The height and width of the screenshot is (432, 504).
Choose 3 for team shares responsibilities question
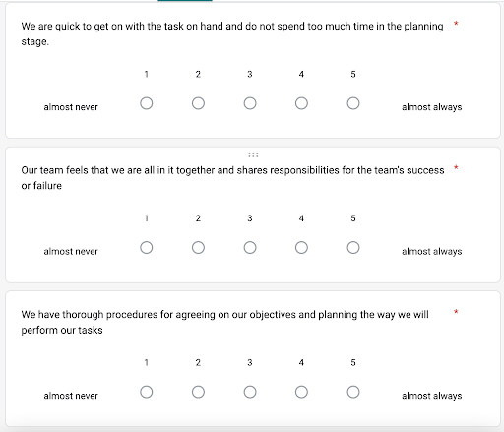250,248
